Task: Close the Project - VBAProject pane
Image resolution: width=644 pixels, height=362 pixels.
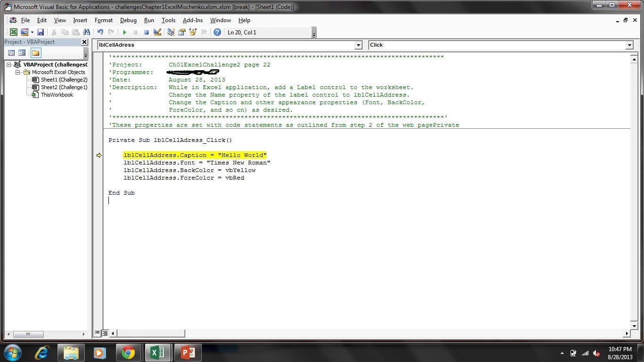Action: (x=84, y=42)
